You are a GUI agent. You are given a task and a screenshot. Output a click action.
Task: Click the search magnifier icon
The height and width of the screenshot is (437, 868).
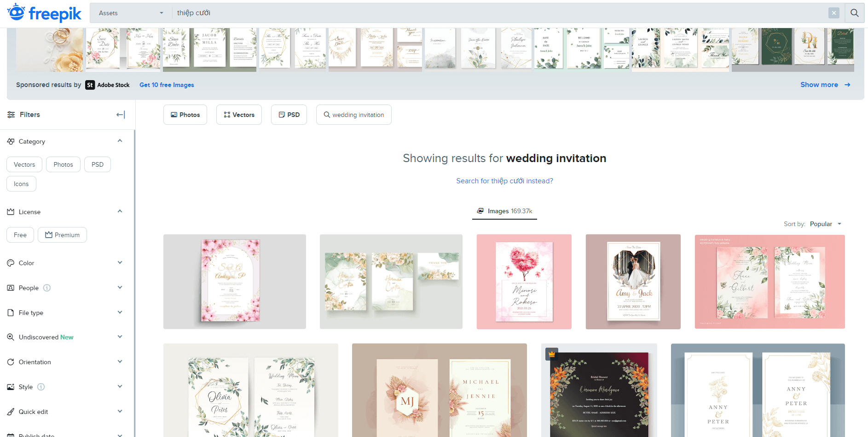[x=855, y=12]
